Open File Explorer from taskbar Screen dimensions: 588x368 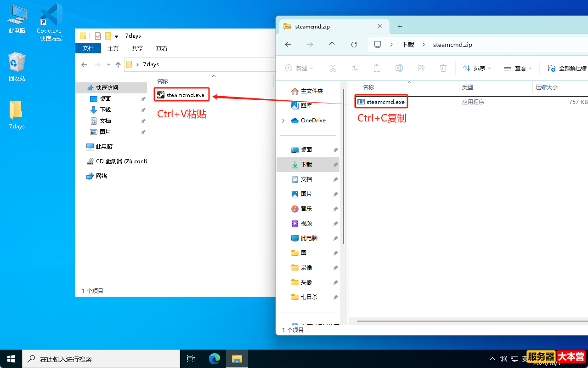[237, 359]
